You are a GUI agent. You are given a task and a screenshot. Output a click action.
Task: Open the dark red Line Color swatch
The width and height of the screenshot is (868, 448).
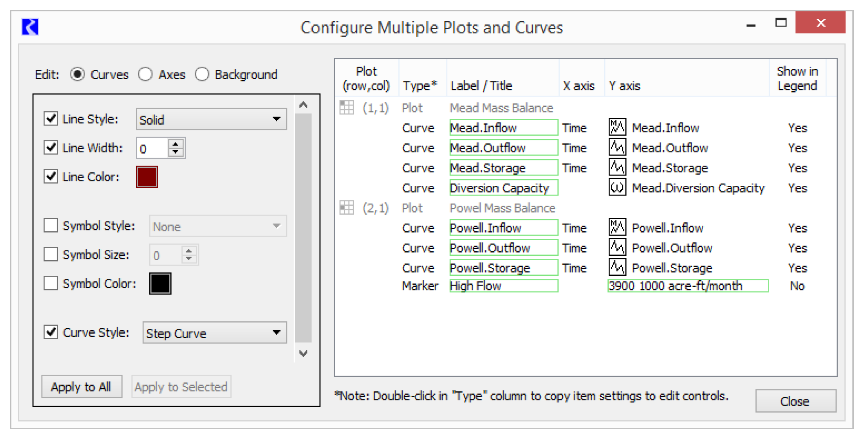pyautogui.click(x=147, y=177)
